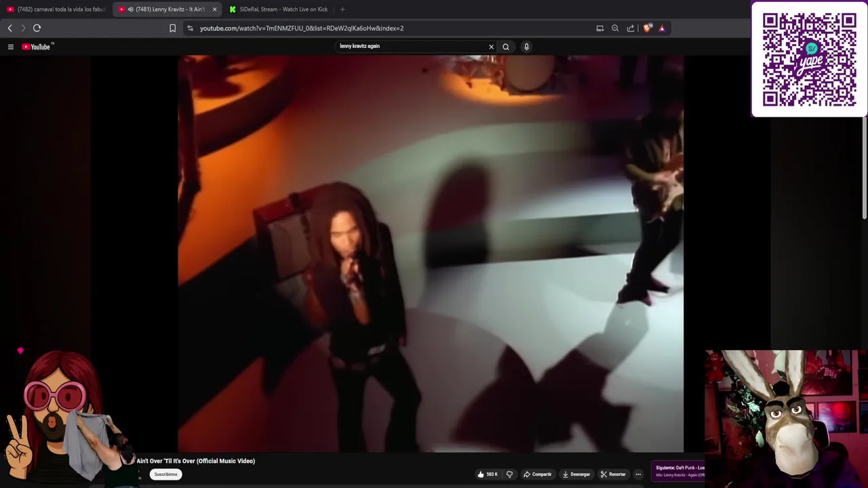Viewport: 868px width, 488px height.
Task: Click the Recortar clip button
Action: (613, 474)
